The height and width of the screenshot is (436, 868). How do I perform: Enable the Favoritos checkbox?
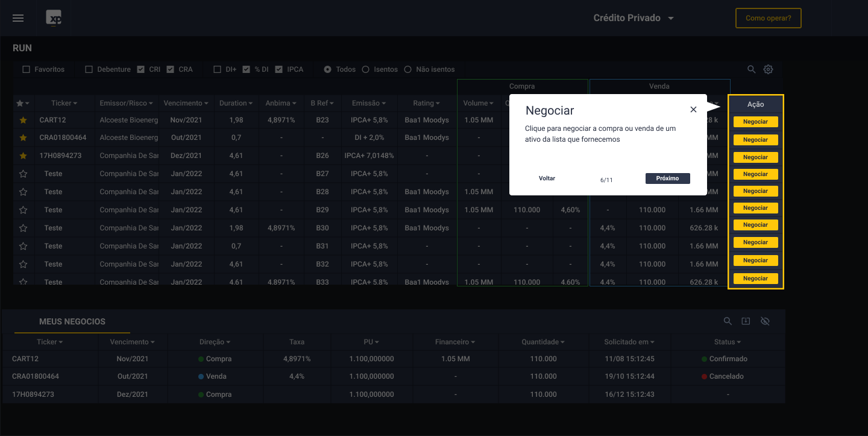point(26,69)
